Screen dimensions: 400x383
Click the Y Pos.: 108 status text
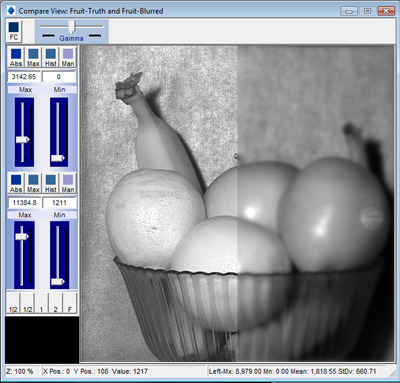[x=91, y=371]
